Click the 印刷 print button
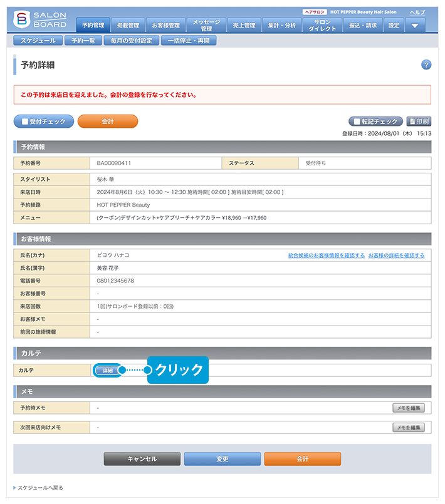The image size is (445, 504). 419,121
